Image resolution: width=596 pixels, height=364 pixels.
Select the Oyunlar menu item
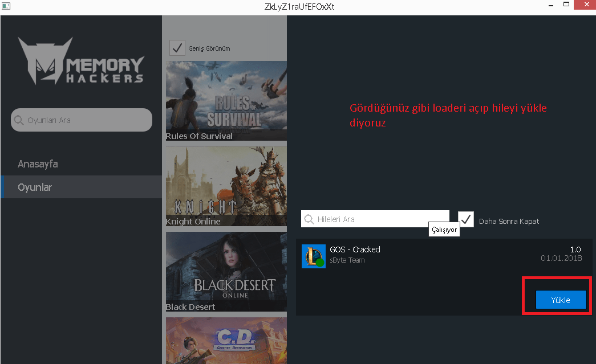click(82, 187)
